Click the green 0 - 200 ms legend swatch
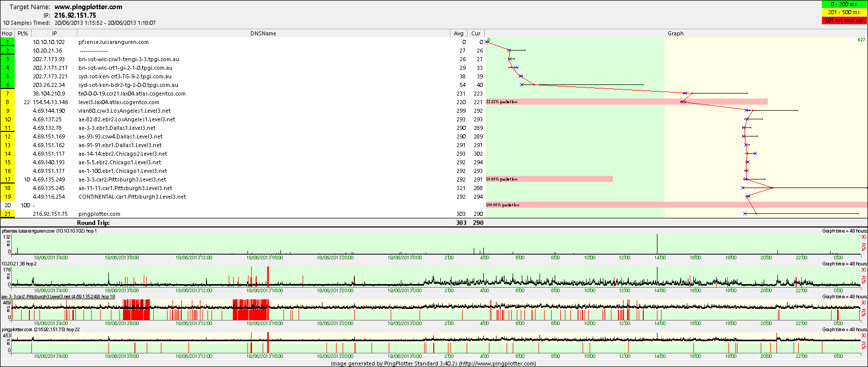The width and height of the screenshot is (868, 367). pyautogui.click(x=844, y=4)
